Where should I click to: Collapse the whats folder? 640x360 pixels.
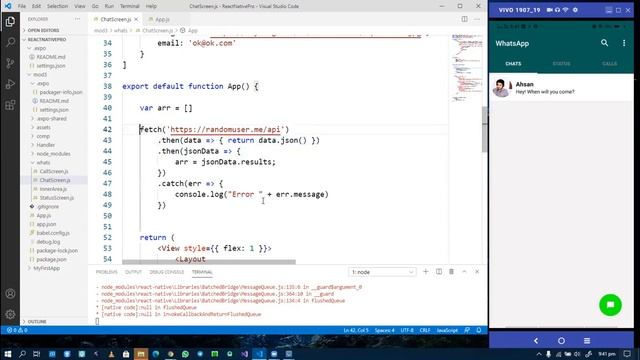click(x=43, y=162)
